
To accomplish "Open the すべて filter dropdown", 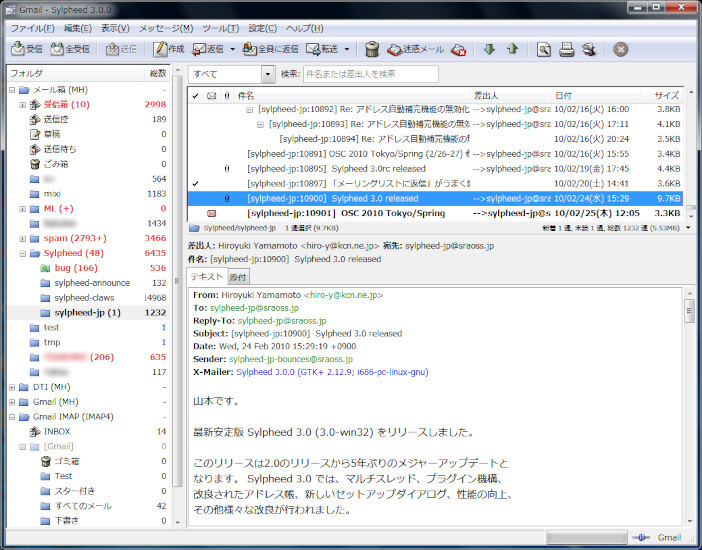I will point(267,74).
